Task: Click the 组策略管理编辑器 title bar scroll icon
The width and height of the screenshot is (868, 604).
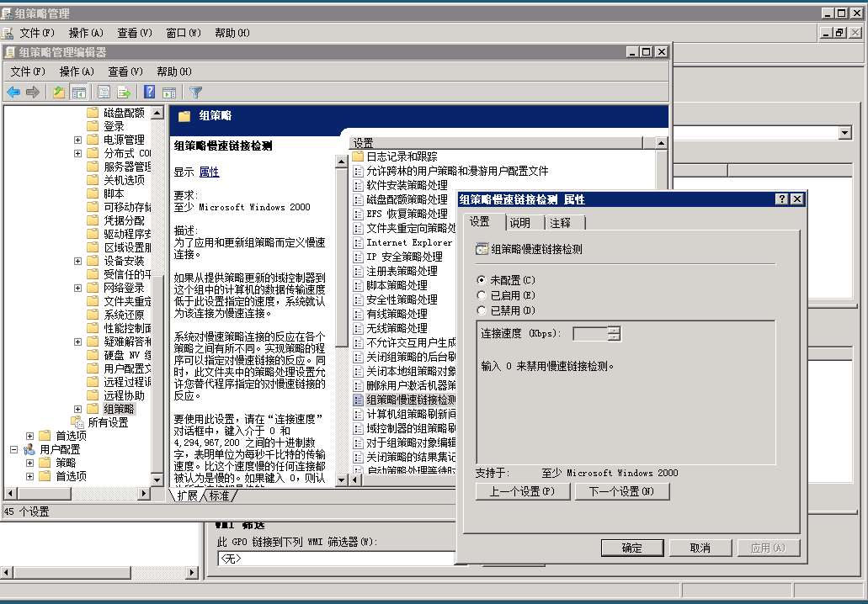Action: pyautogui.click(x=9, y=52)
